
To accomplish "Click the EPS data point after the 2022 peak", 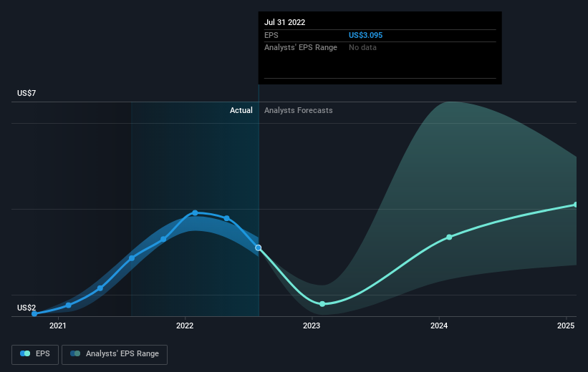I will [226, 218].
